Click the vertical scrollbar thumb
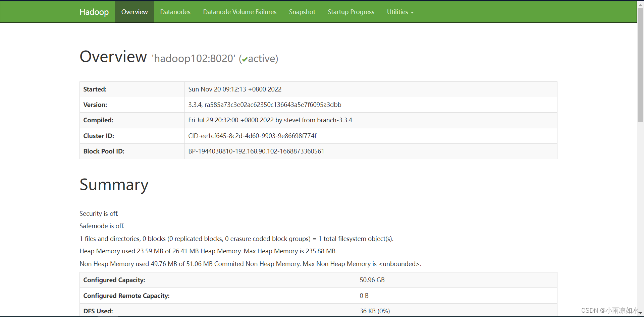644x317 pixels. [640, 65]
